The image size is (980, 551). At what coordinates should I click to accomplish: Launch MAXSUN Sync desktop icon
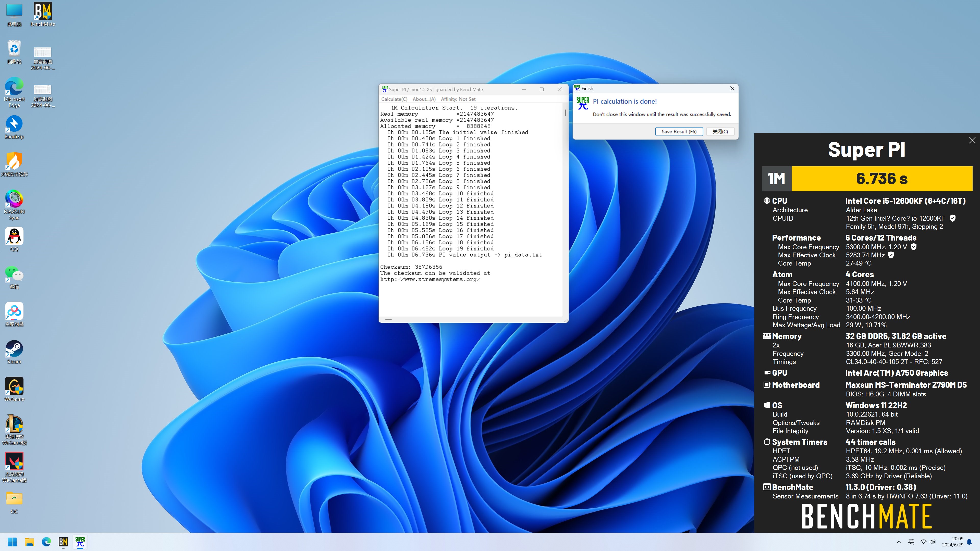tap(15, 205)
